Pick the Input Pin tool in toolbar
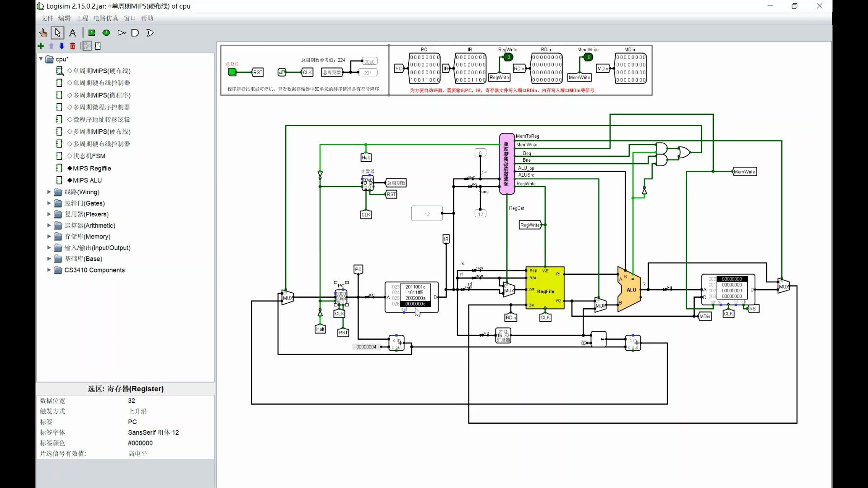 pos(92,33)
